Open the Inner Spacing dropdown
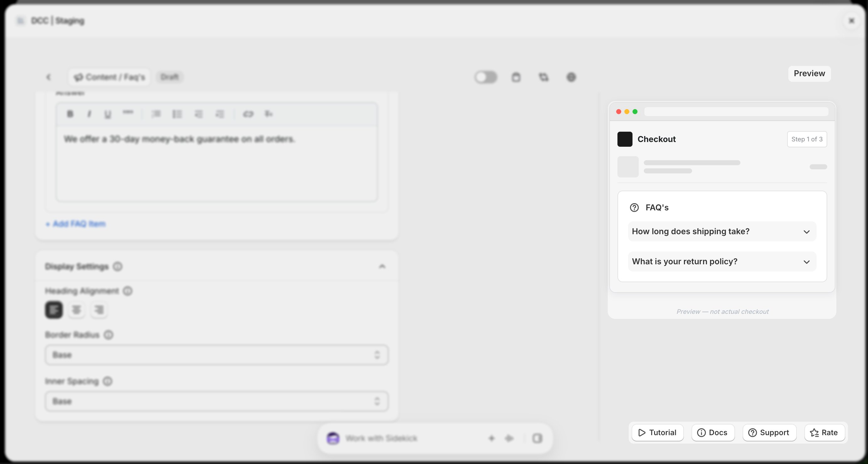 (217, 401)
